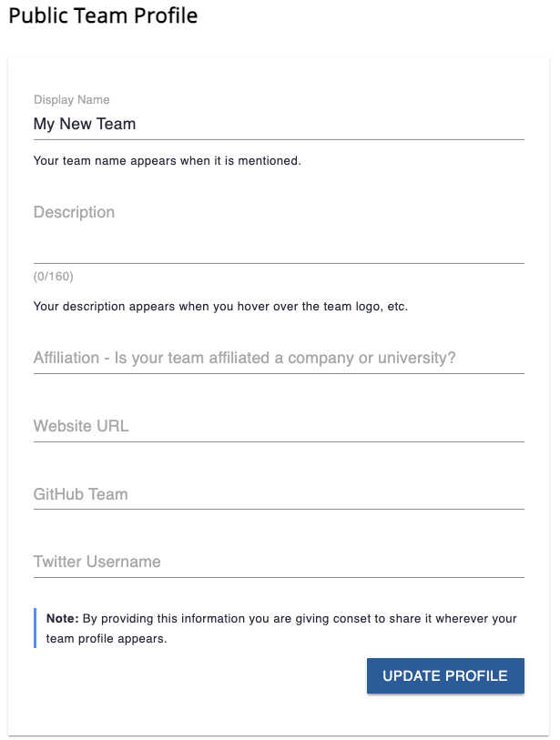
Task: Focus the Twitter Username field
Action: pos(278,562)
